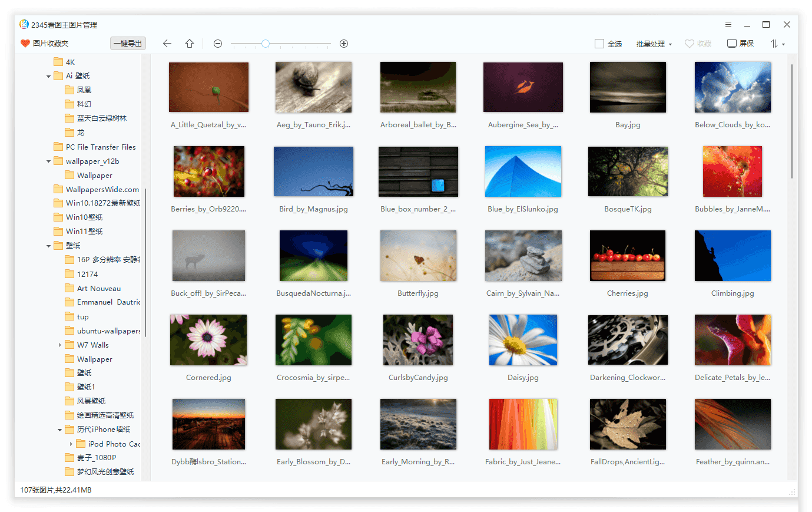Viewport: 812px width, 512px height.
Task: Select the Art Nouveau folder
Action: tap(98, 289)
